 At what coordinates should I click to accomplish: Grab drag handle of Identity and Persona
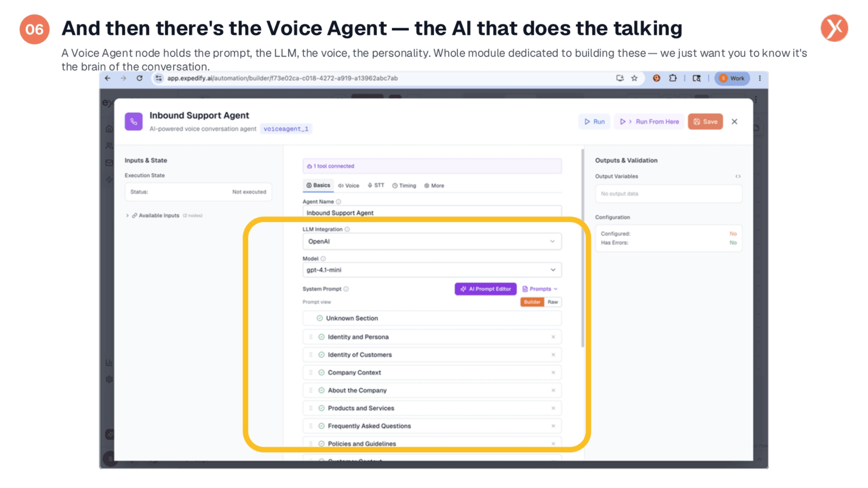[x=311, y=337]
